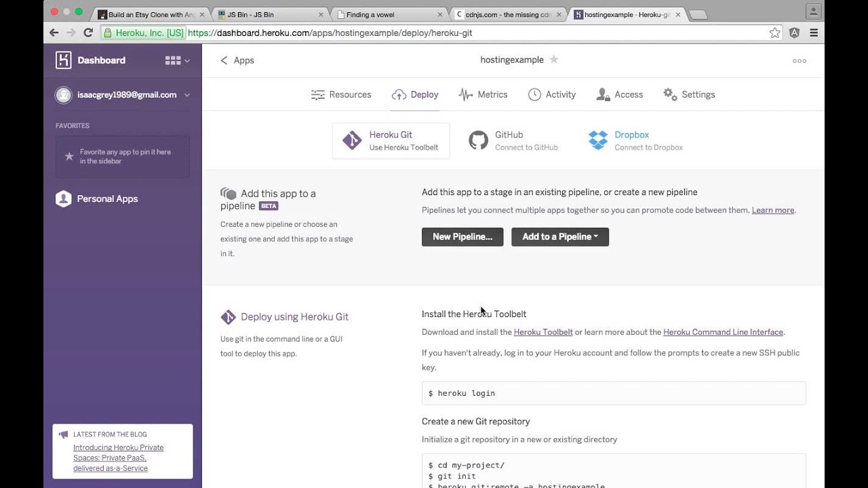Screen dimensions: 868x488
Task: Bookmark the page with the star icon
Action: click(775, 33)
